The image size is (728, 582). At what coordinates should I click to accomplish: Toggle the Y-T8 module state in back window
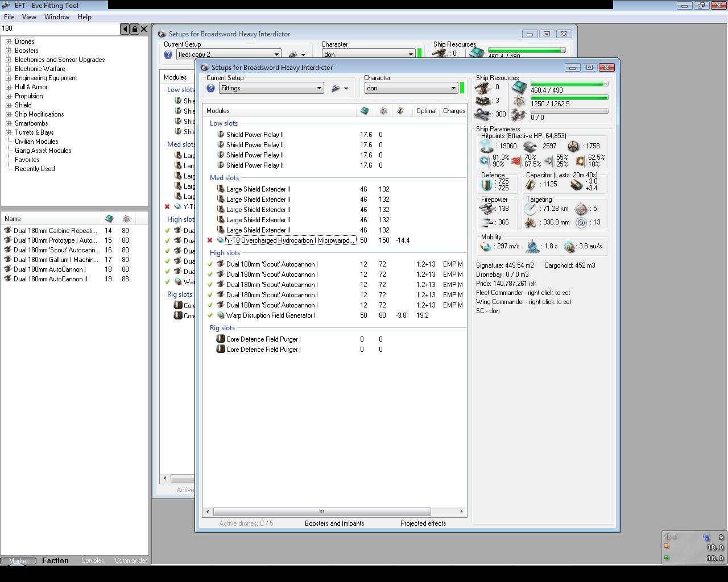(x=167, y=207)
